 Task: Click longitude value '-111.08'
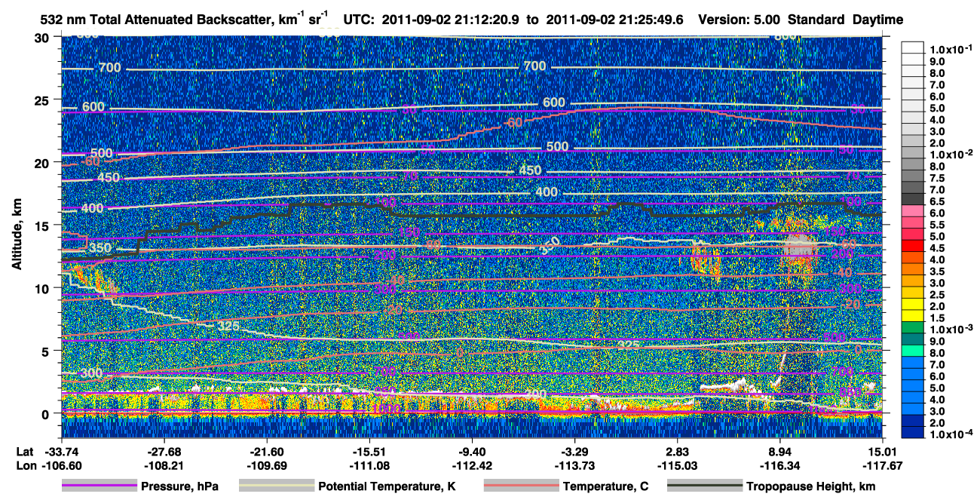pyautogui.click(x=369, y=465)
